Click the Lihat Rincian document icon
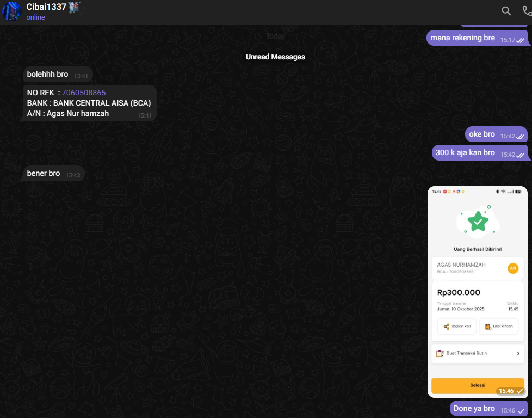The height and width of the screenshot is (418, 532). pyautogui.click(x=488, y=327)
